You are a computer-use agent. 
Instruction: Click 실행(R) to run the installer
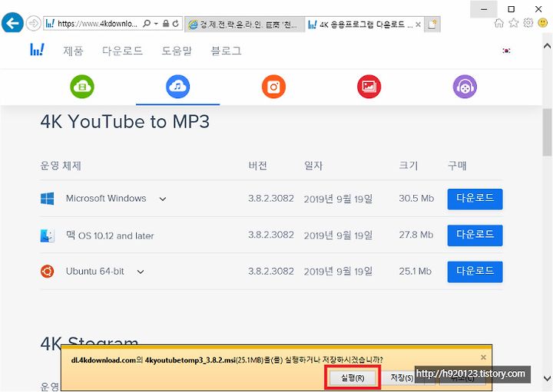coord(353,378)
